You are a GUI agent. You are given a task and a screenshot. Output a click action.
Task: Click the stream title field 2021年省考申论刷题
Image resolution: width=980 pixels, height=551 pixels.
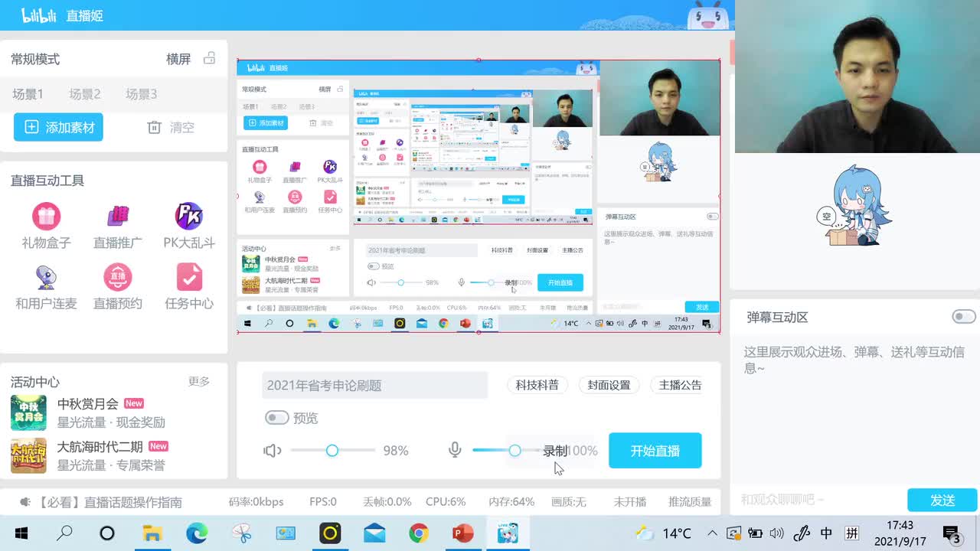374,385
